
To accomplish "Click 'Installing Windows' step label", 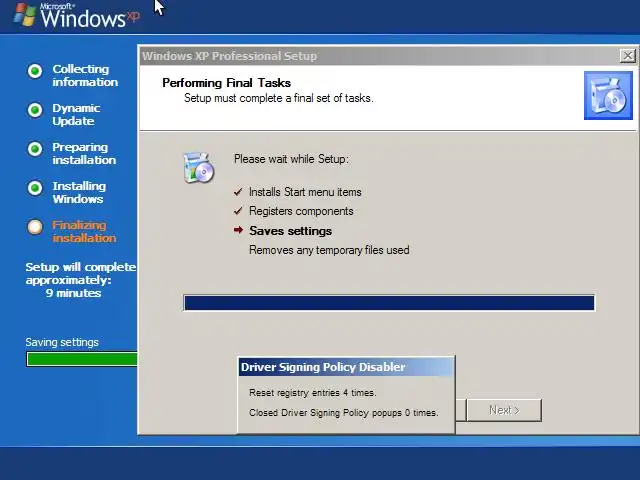I will pyautogui.click(x=79, y=192).
